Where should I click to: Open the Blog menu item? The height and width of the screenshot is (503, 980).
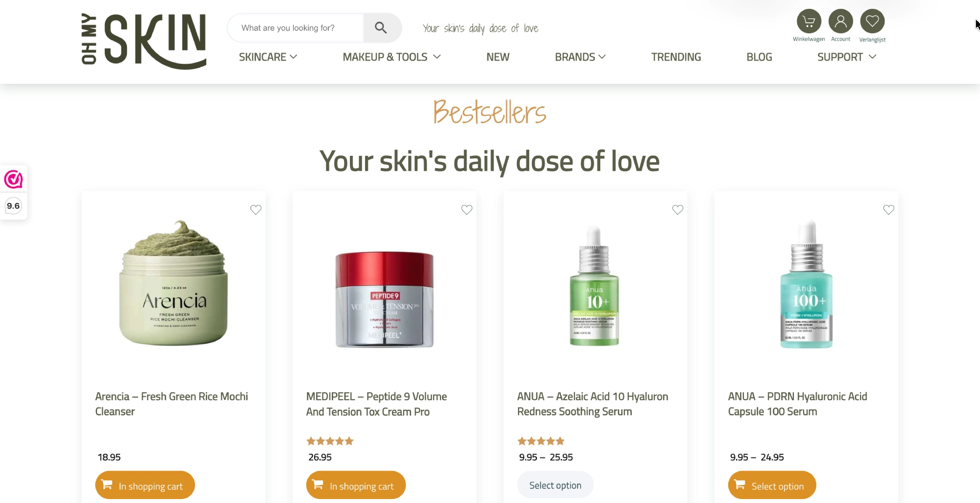tap(759, 57)
